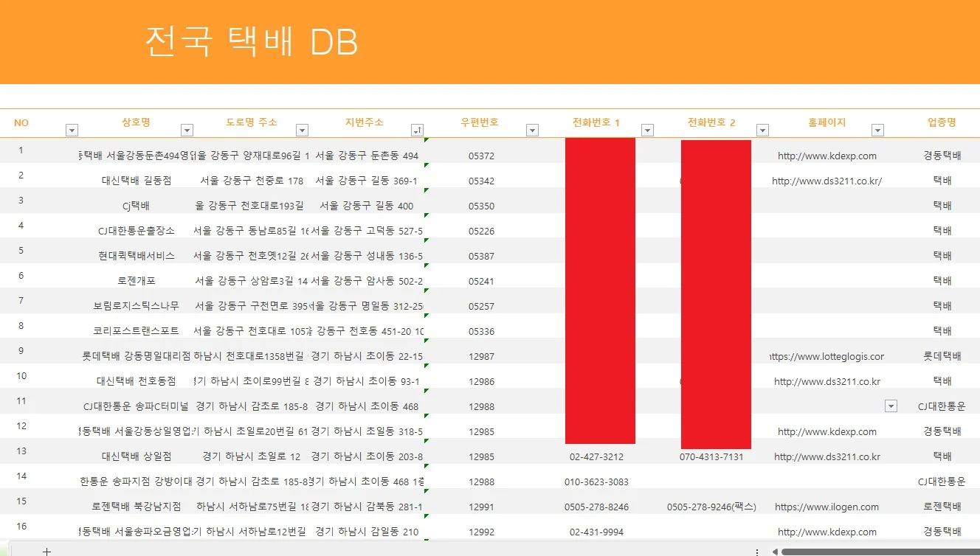Select cell 대신택배 상일점
The width and height of the screenshot is (980, 556).
click(136, 457)
